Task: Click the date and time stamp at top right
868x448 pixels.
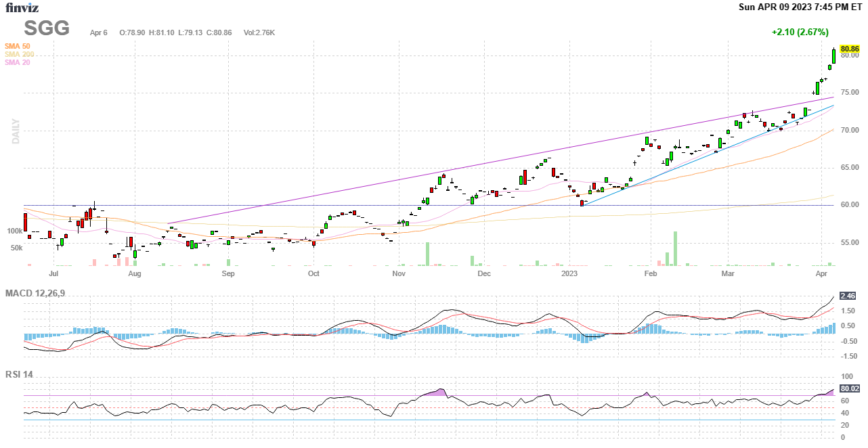Action: coord(800,7)
